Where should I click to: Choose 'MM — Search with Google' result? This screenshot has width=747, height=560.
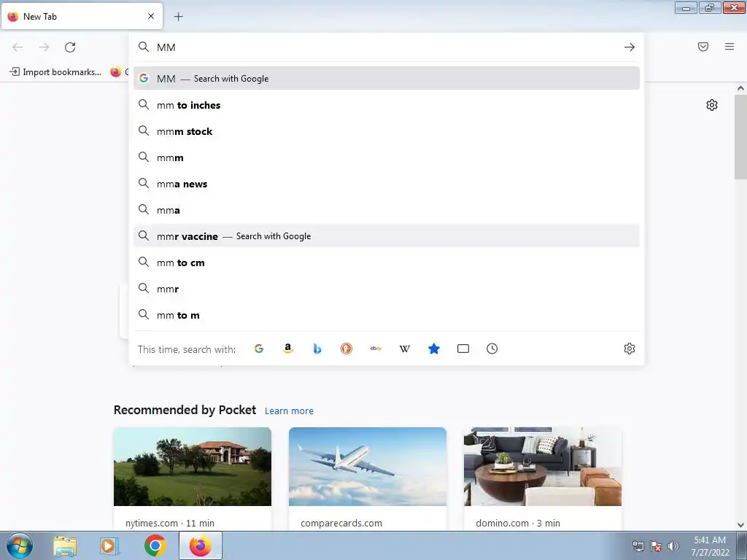387,79
